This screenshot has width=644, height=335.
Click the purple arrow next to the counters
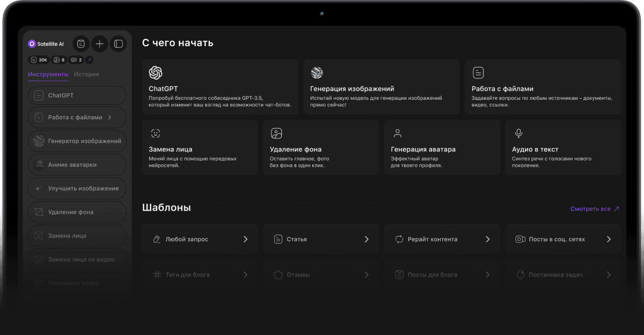coord(89,60)
